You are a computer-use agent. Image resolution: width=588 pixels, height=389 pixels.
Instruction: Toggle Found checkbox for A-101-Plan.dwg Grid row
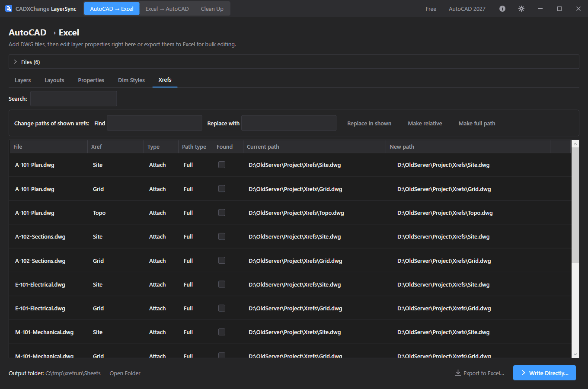point(222,189)
